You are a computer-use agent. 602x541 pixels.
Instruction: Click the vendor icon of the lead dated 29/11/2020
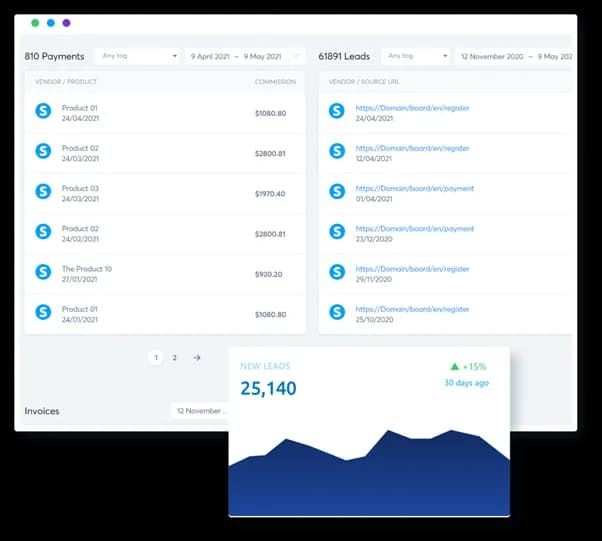click(x=337, y=272)
